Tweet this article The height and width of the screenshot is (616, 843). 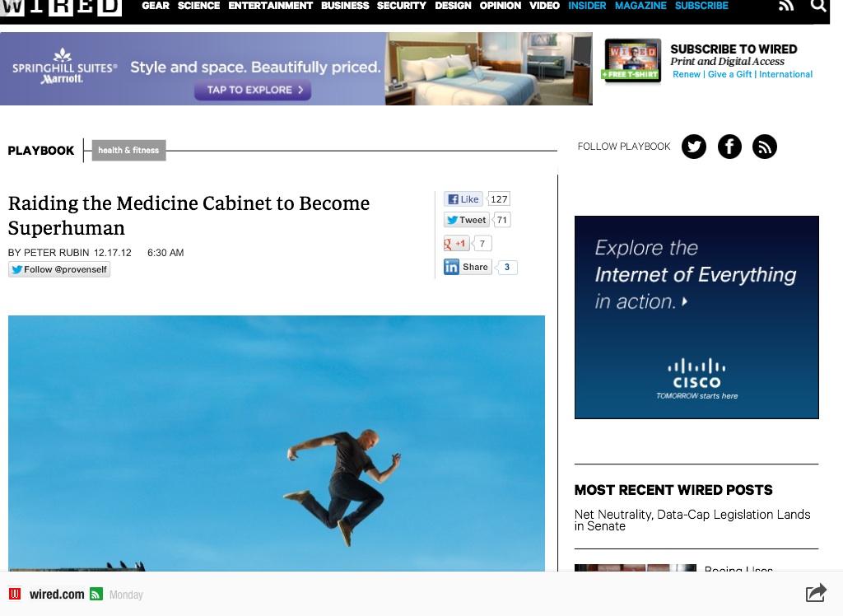click(467, 220)
